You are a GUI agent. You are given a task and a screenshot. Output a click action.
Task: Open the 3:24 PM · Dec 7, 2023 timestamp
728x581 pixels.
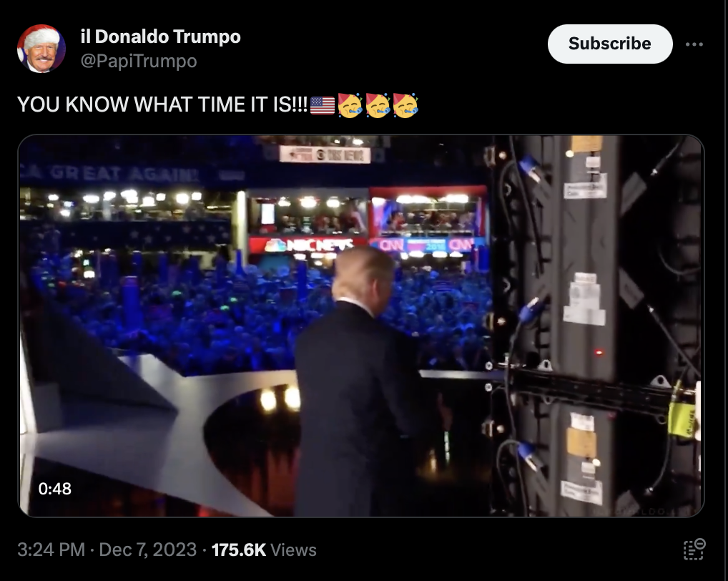coord(107,550)
